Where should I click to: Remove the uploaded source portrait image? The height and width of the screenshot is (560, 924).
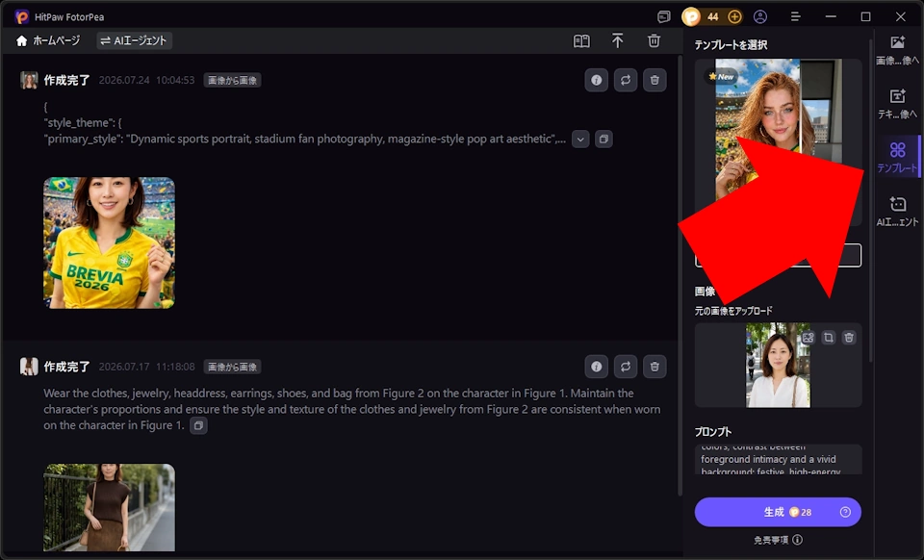click(849, 338)
